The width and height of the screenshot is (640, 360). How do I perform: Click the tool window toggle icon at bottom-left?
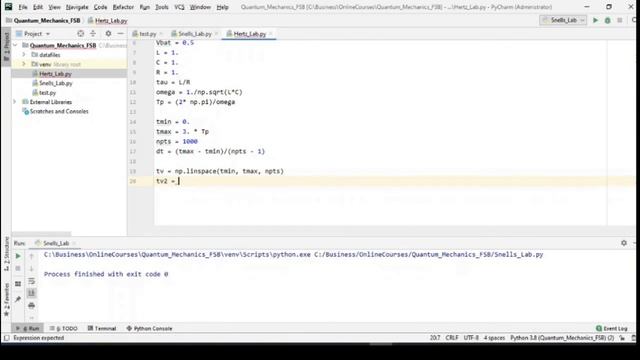click(6, 338)
